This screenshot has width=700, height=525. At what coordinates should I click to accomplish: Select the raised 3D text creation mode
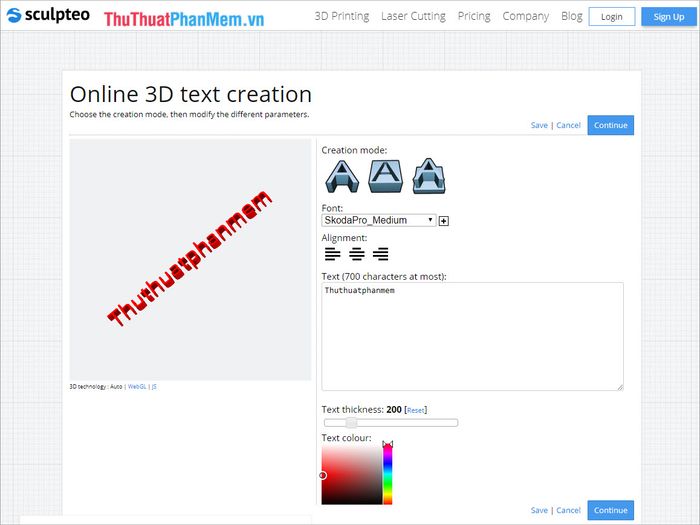click(341, 177)
